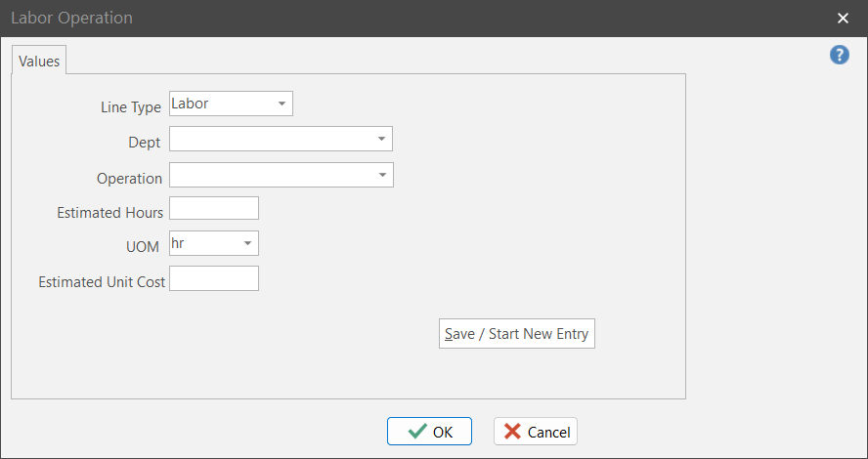Select the hr text in UOM box
Screen dimensions: 868x459
click(178, 242)
